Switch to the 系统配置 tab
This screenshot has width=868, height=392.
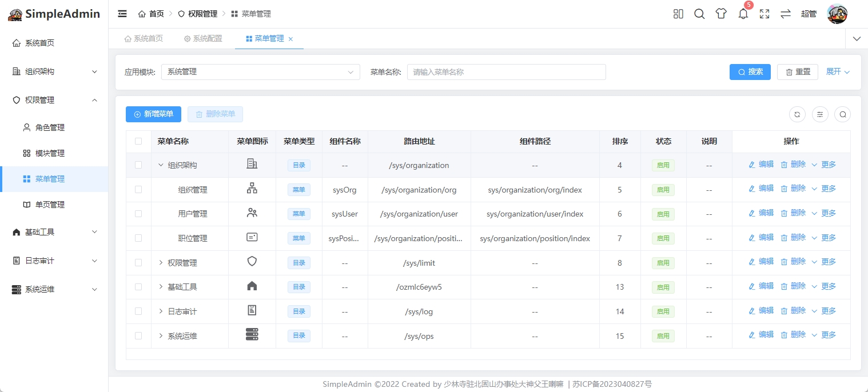point(203,39)
